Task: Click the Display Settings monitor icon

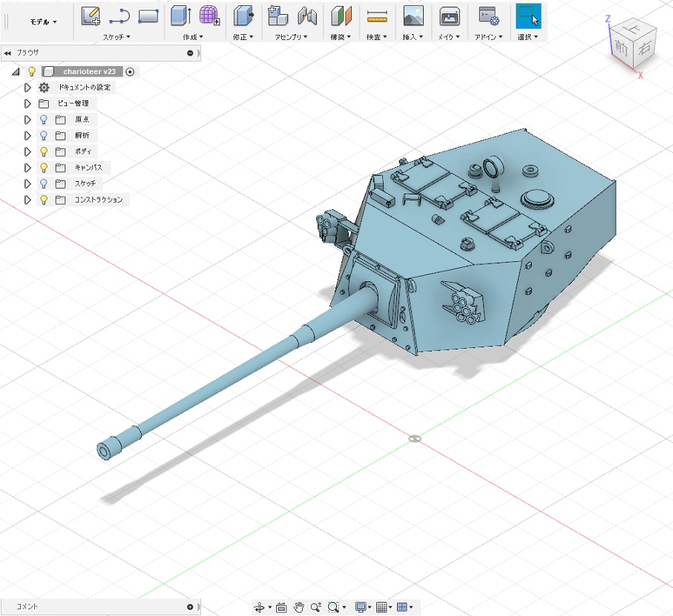Action: [x=361, y=607]
